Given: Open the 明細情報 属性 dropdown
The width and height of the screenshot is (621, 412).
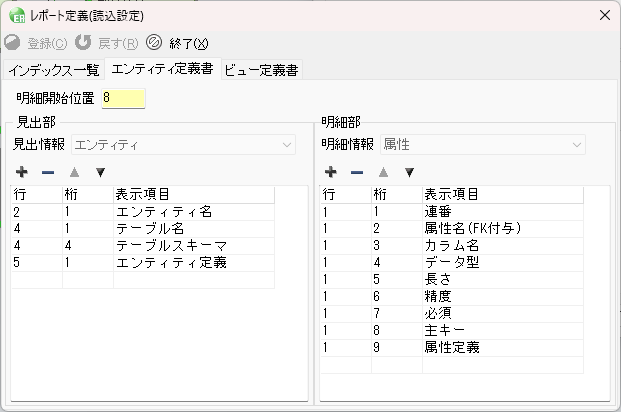Looking at the screenshot, I should click(483, 145).
